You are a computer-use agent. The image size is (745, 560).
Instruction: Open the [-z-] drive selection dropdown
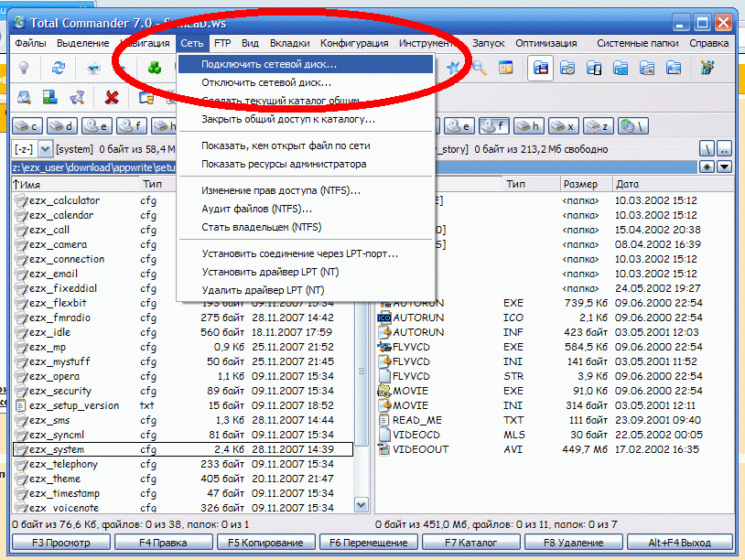pos(45,149)
